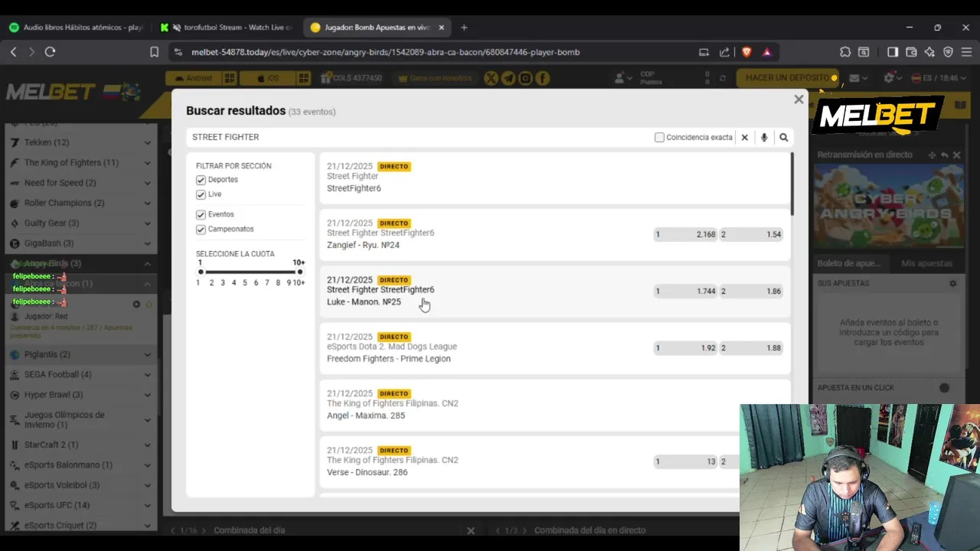Click right handle of cuota slider

coord(300,272)
